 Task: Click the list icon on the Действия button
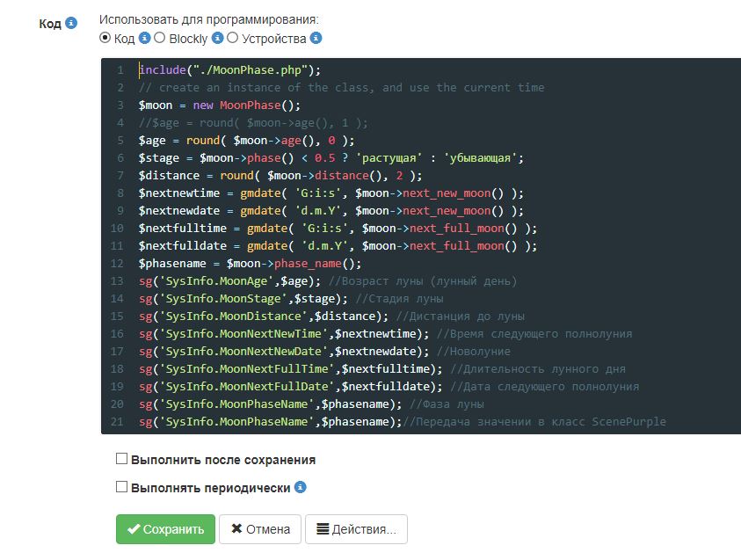click(322, 529)
